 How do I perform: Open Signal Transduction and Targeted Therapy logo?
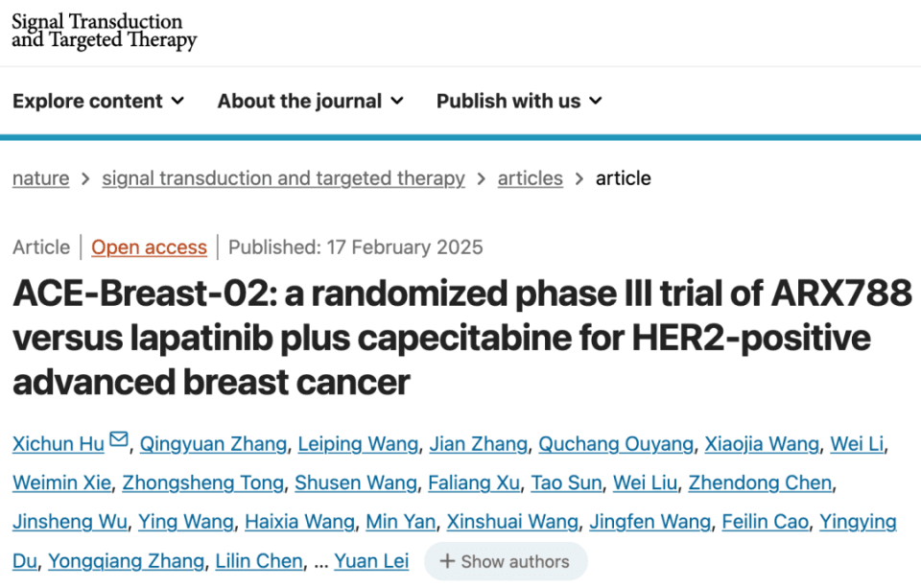[104, 31]
